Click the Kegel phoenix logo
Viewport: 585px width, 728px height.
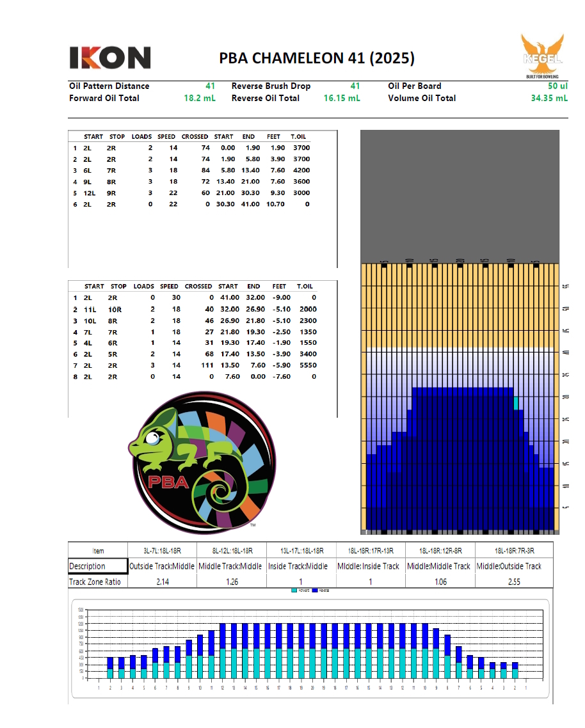tap(542, 56)
